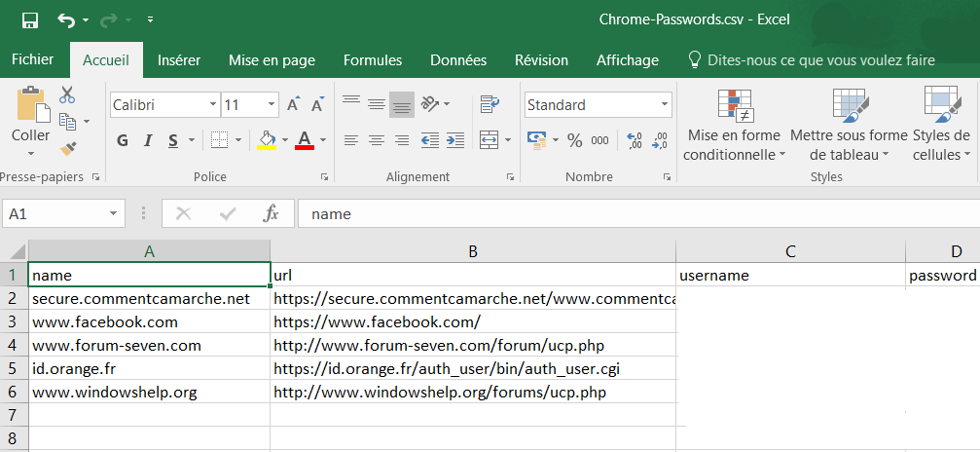
Task: Open Customize Quick Access Toolbar dropdown
Action: click(x=150, y=20)
